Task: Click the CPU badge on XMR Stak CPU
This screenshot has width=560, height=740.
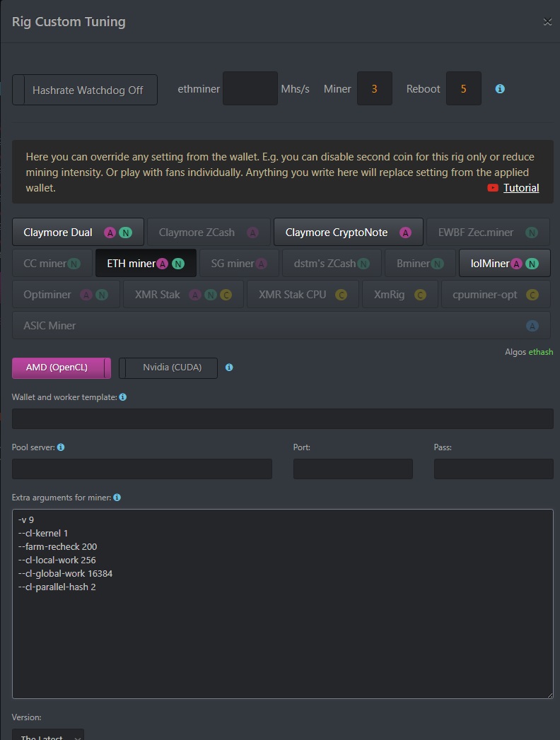Action: [x=341, y=295]
